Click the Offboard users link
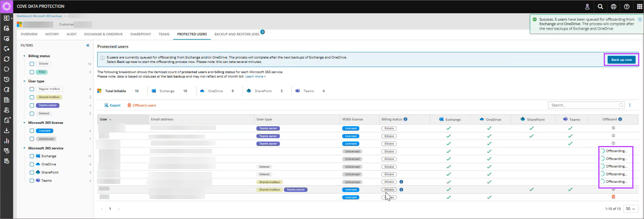Image resolution: width=644 pixels, height=219 pixels. [141, 105]
